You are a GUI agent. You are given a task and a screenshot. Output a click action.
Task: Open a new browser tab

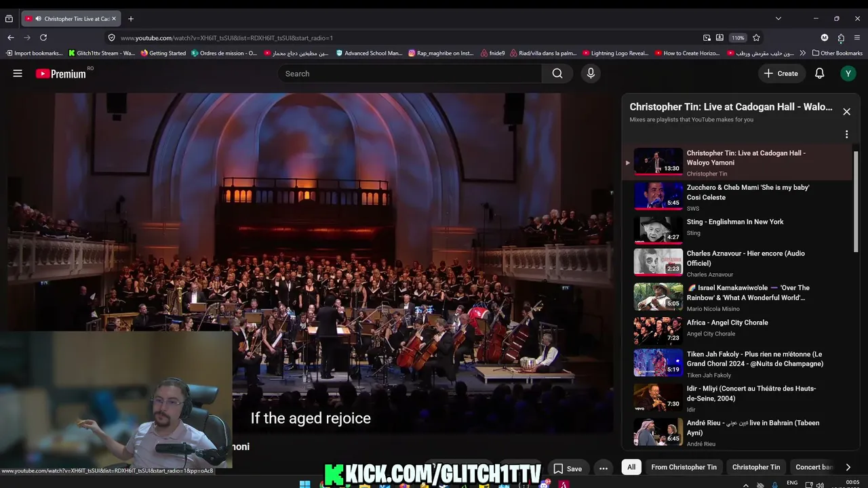coord(131,19)
